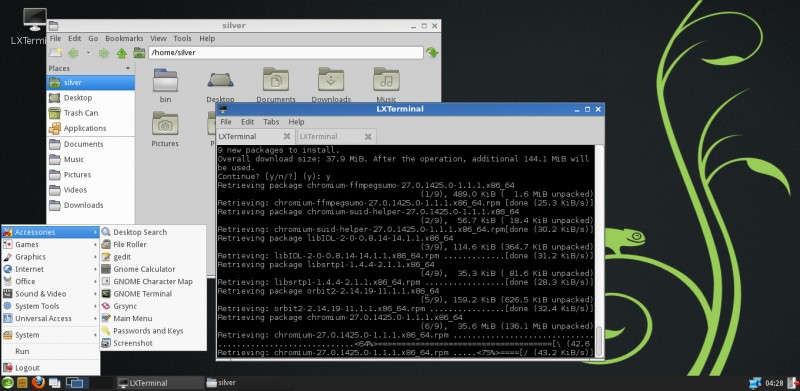
Task: Click the new tab icon in file manager toolbar
Action: click(x=56, y=53)
